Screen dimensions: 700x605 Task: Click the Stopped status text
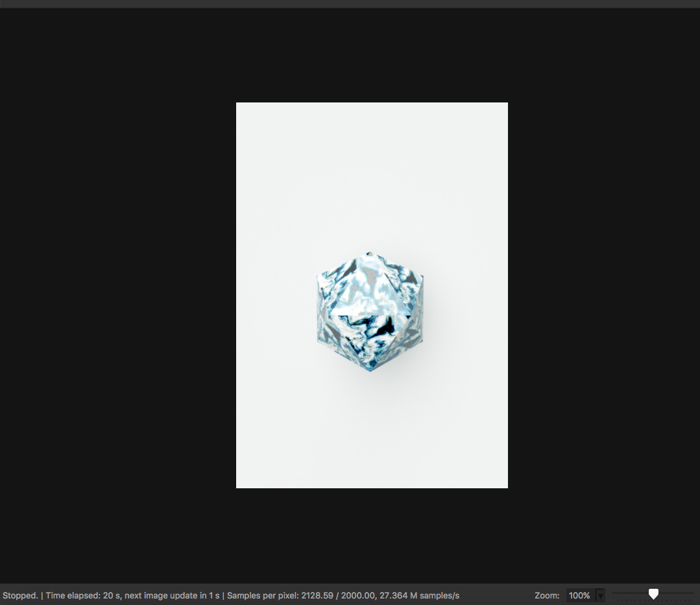[20, 595]
